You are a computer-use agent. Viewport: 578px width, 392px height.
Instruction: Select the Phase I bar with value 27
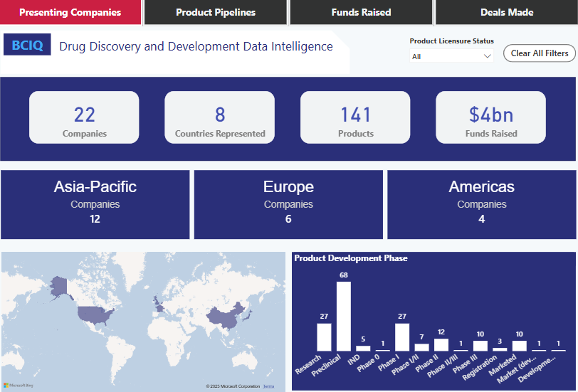pos(402,337)
